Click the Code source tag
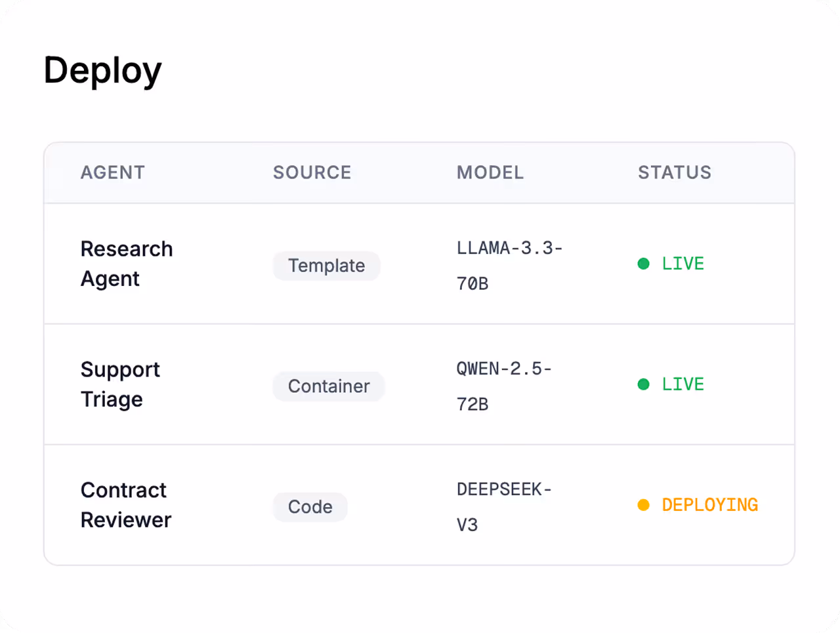840x633 pixels. pos(310,507)
